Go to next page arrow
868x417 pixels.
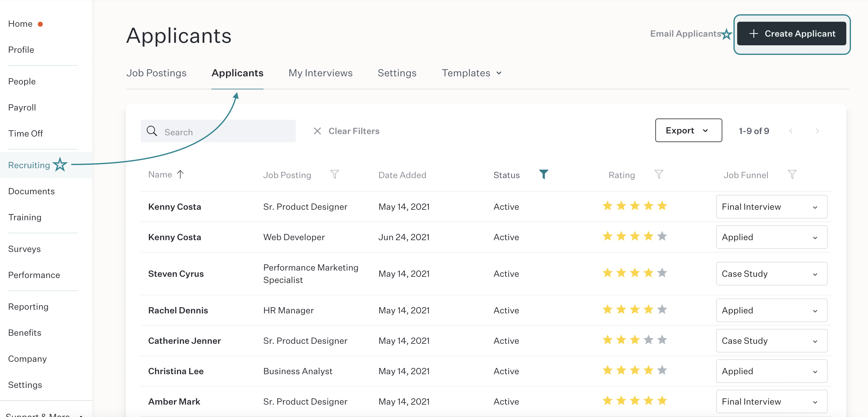point(817,131)
